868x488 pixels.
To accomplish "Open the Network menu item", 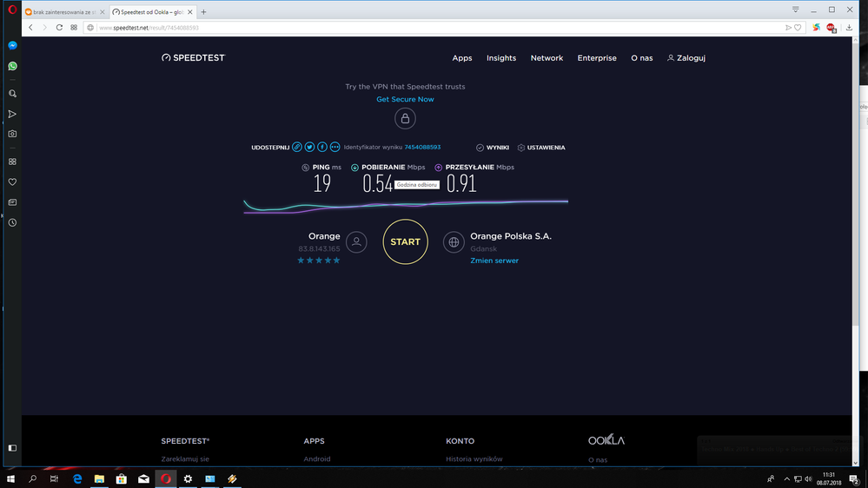I will coord(547,58).
